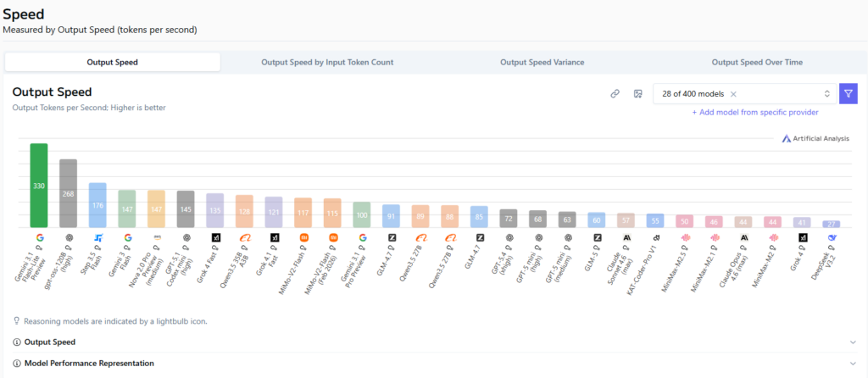Clear the 28 of 400 models selection

[x=733, y=94]
